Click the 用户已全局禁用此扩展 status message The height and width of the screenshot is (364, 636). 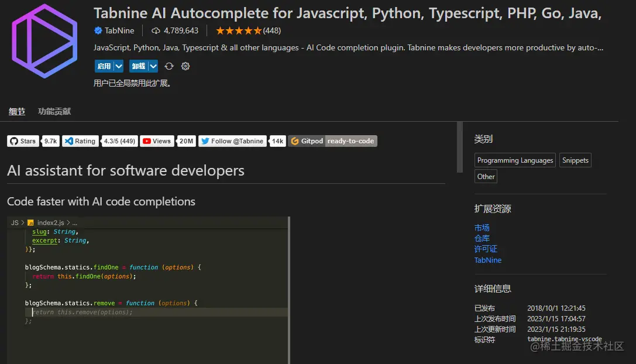[132, 83]
